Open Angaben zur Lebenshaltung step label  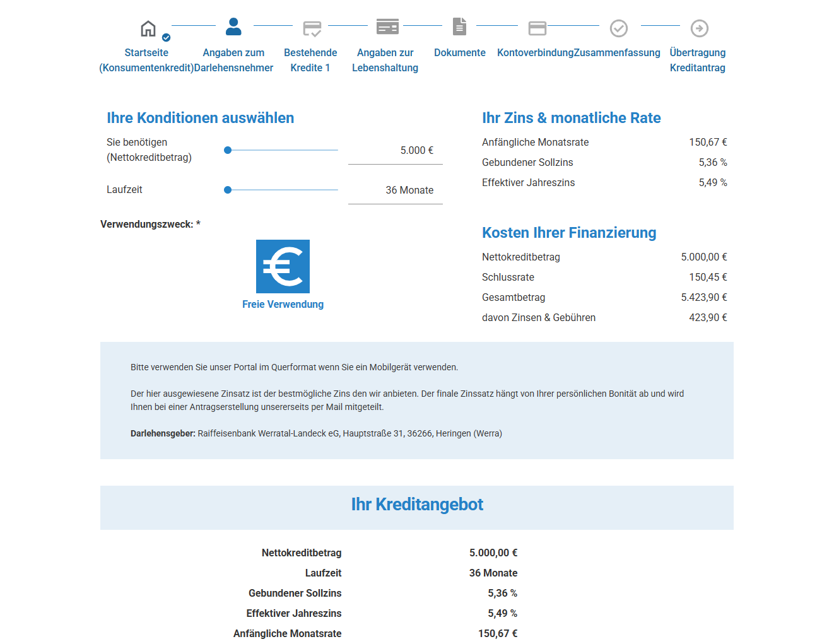[x=385, y=61]
